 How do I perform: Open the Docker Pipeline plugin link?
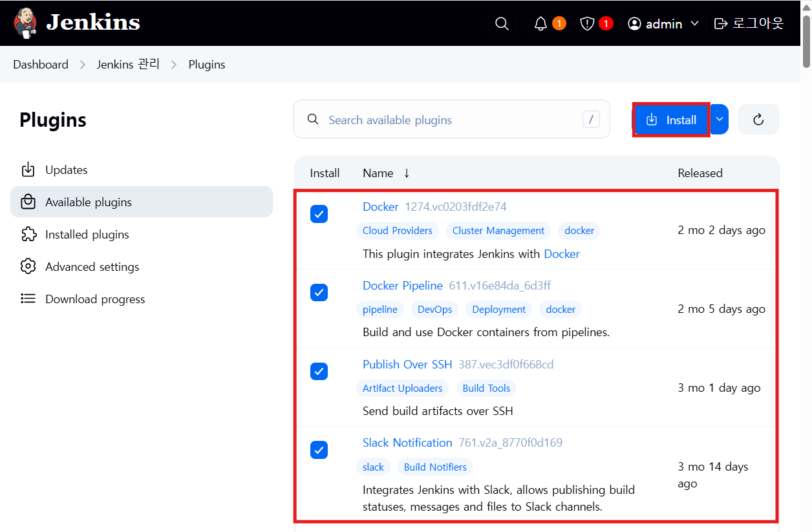point(403,286)
